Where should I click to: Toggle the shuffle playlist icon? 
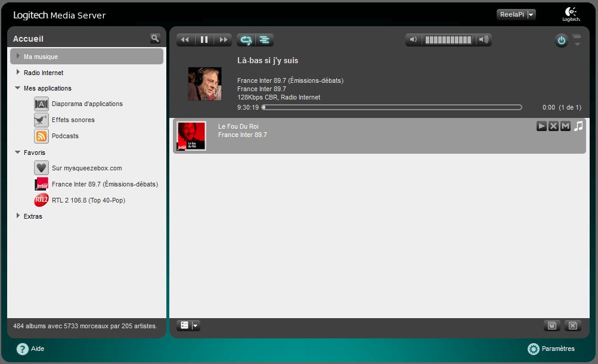pyautogui.click(x=264, y=40)
